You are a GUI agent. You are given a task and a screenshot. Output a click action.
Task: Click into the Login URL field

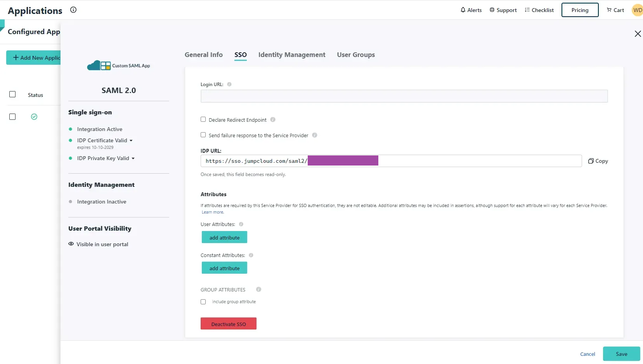pyautogui.click(x=404, y=96)
